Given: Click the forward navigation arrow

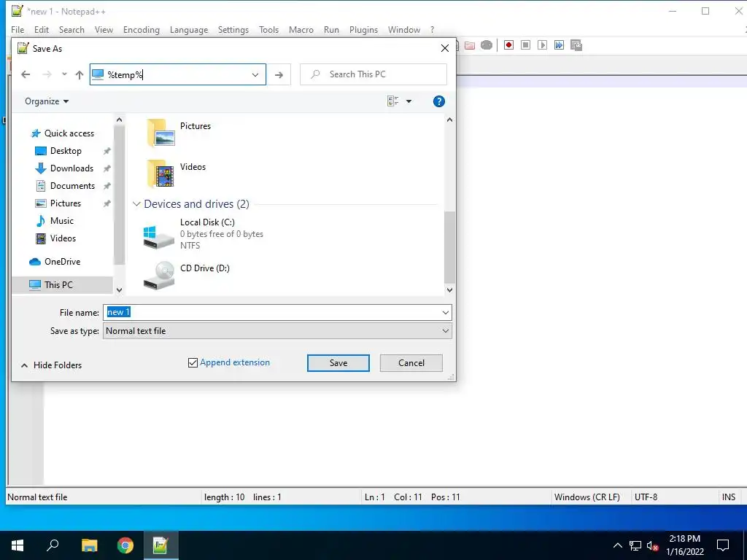Looking at the screenshot, I should 47,75.
